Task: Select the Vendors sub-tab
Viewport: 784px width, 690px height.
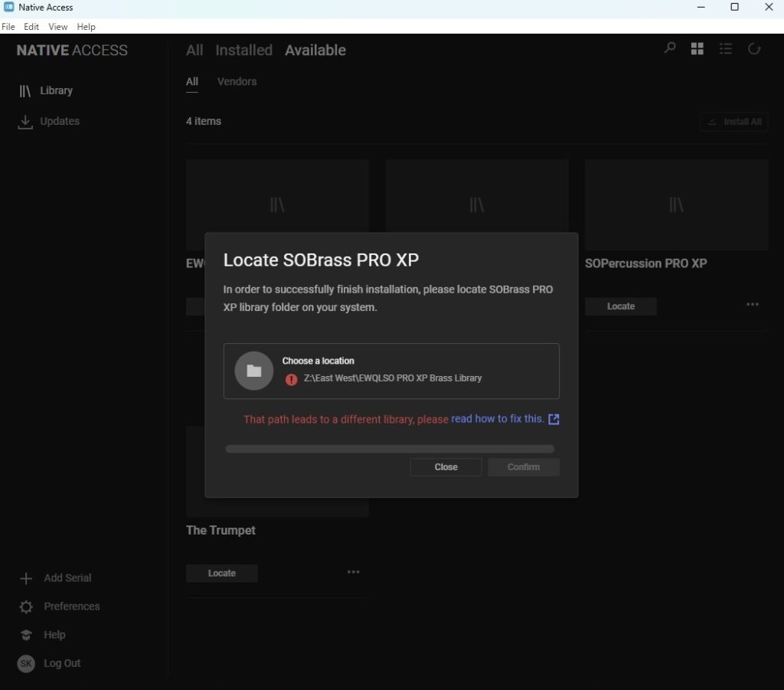Action: point(237,81)
